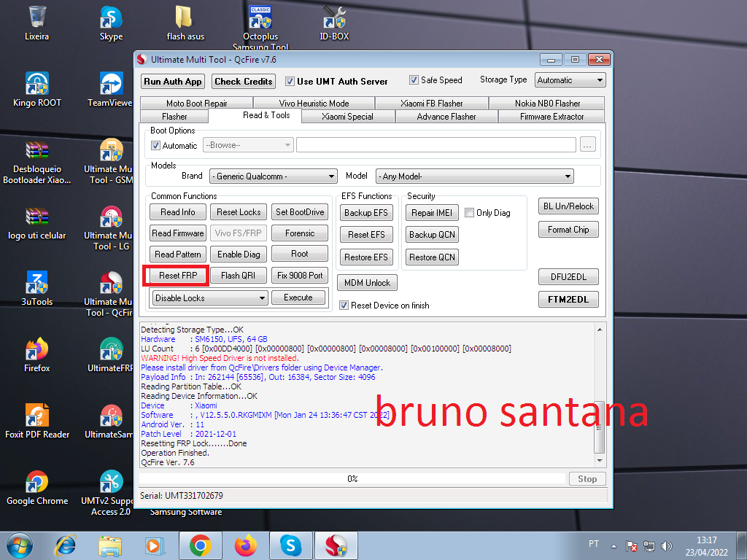Toggle the Safe Speed checkbox
The width and height of the screenshot is (747, 560).
click(414, 80)
